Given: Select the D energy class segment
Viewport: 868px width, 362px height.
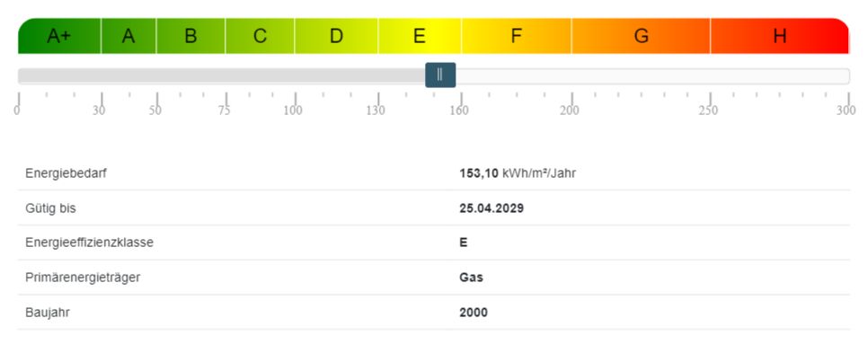Looking at the screenshot, I should (336, 36).
